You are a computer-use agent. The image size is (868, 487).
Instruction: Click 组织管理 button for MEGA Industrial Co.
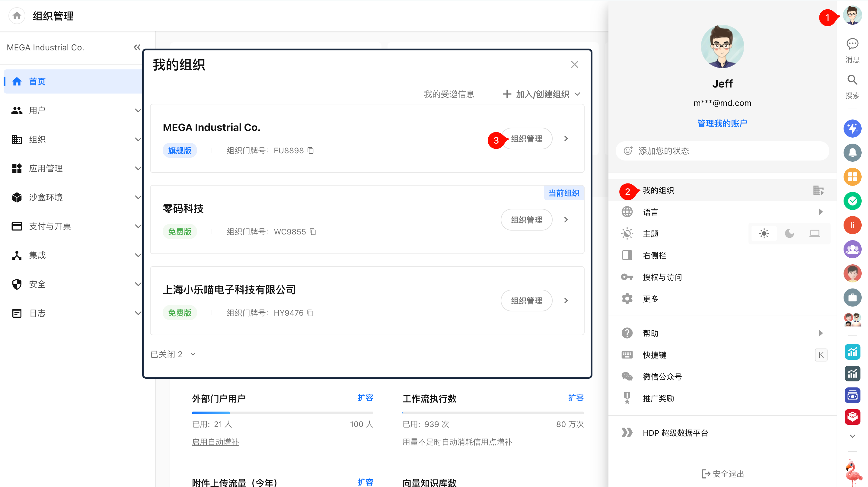click(526, 138)
